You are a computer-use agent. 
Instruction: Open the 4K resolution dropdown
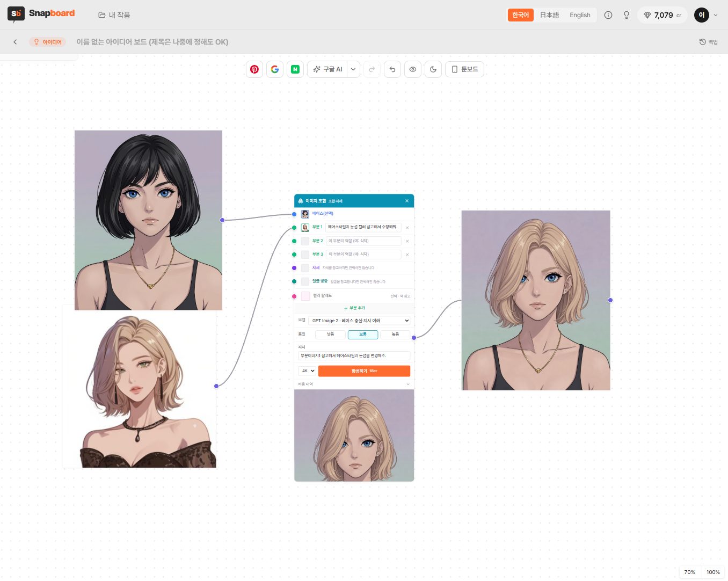click(308, 371)
